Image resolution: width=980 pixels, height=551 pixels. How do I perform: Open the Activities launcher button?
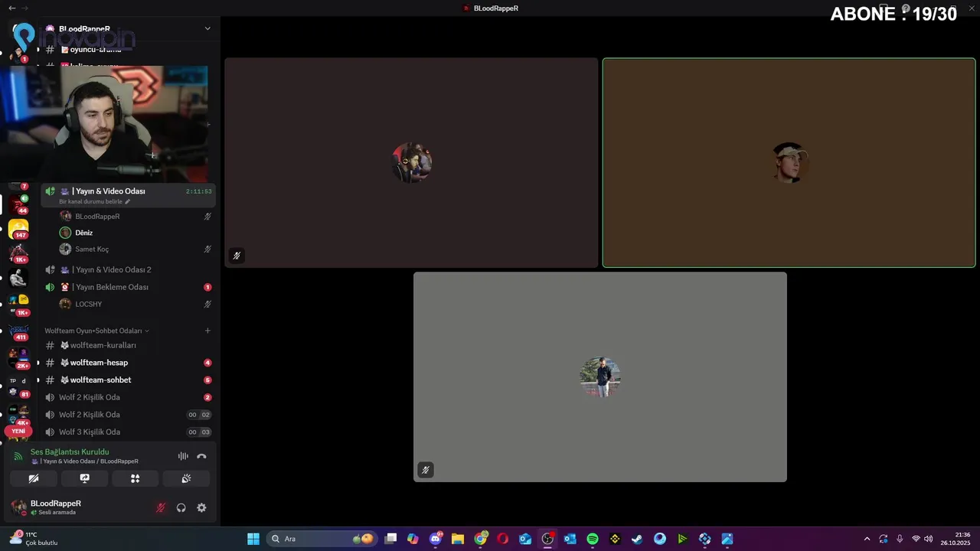click(136, 478)
